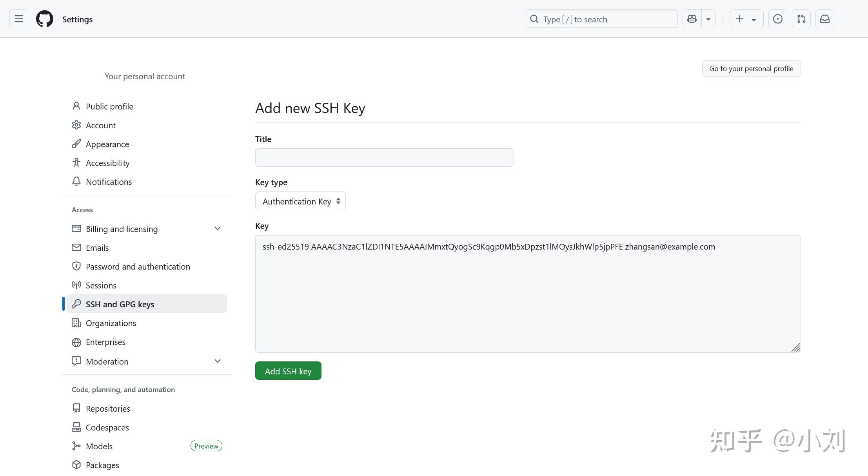The height and width of the screenshot is (476, 868).
Task: Open GitHub Copilot chat icon
Action: [x=691, y=18]
